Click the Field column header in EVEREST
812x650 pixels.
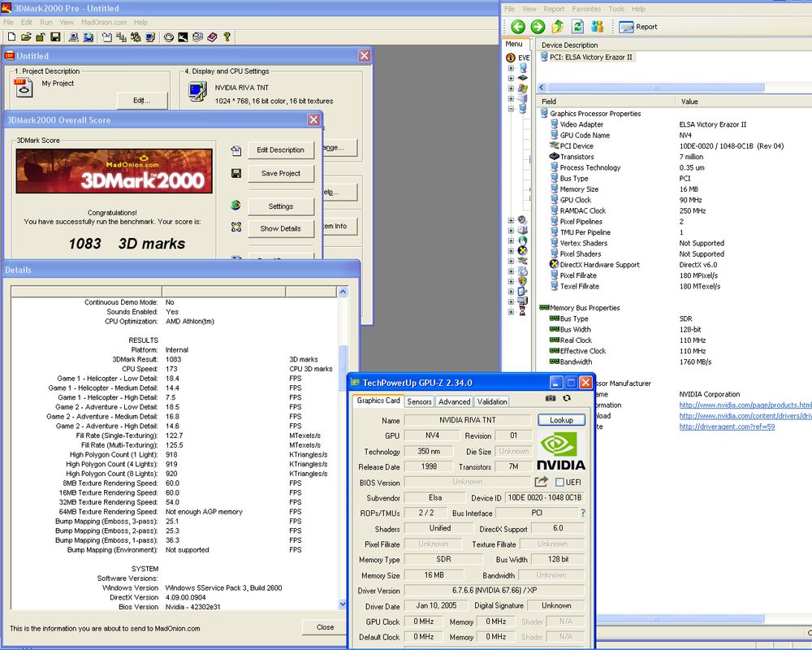point(606,101)
